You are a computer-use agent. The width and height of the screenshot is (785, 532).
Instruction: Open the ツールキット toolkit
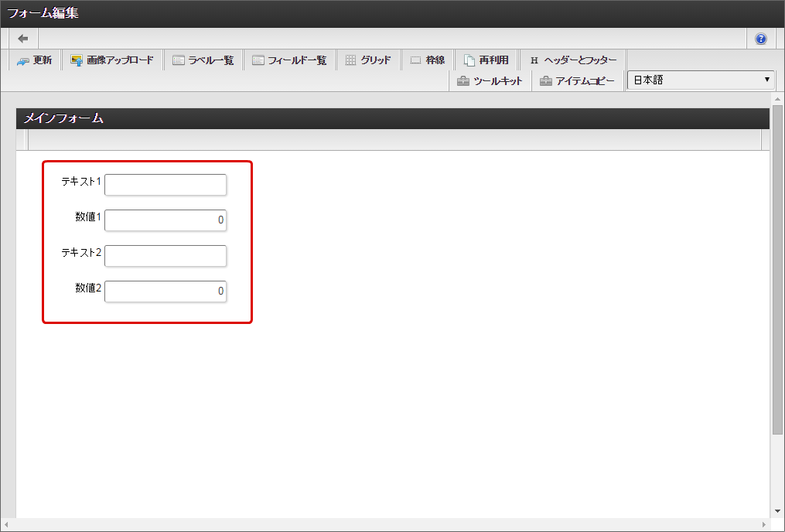(490, 81)
